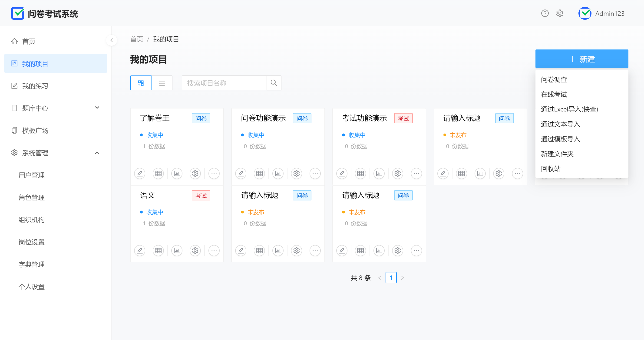
Task: Click the 问卷考试系统 logo
Action: 44,13
